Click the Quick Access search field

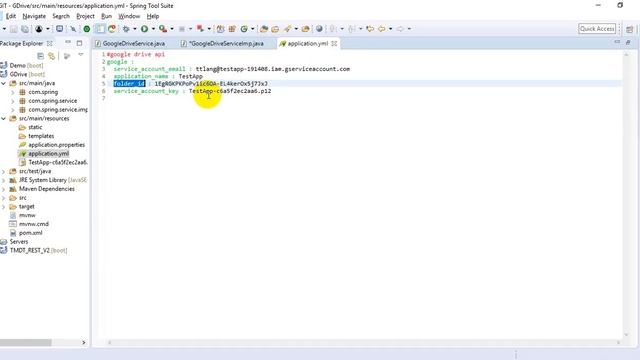point(597,29)
